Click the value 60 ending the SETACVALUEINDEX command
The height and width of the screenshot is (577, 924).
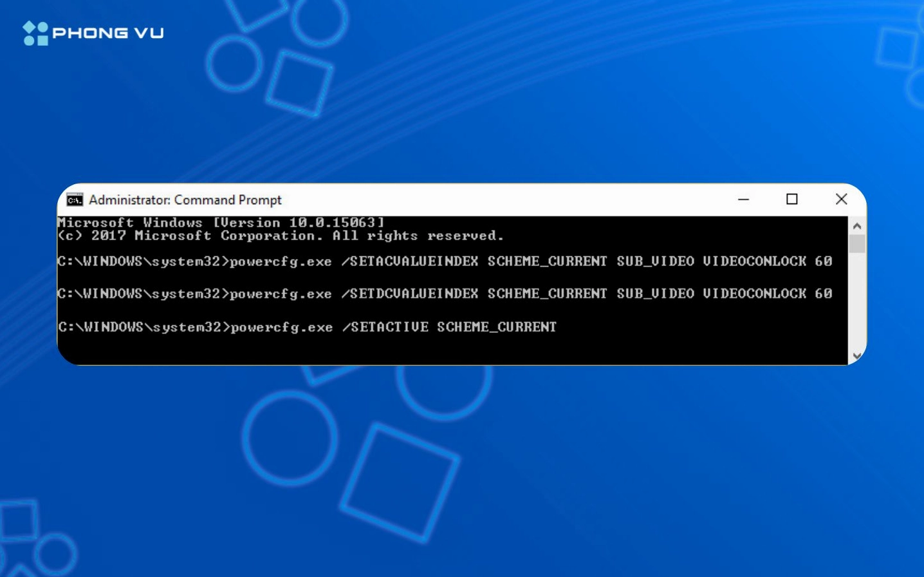pos(823,261)
